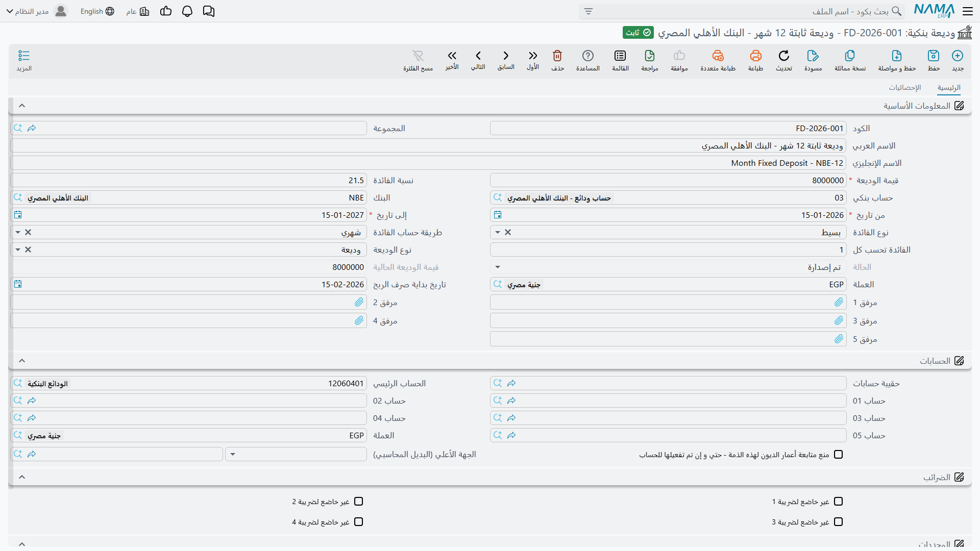Open المزيد more options menu
The height and width of the screenshot is (551, 980).
(24, 60)
